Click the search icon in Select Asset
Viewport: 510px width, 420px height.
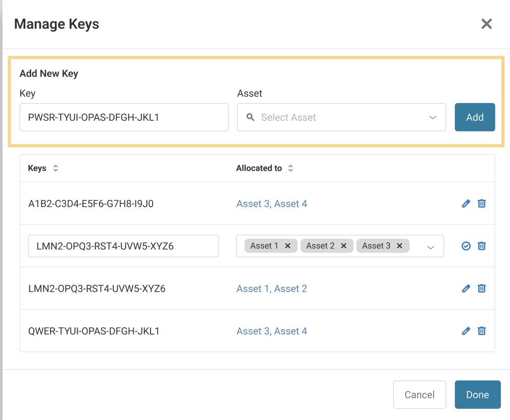pyautogui.click(x=250, y=117)
